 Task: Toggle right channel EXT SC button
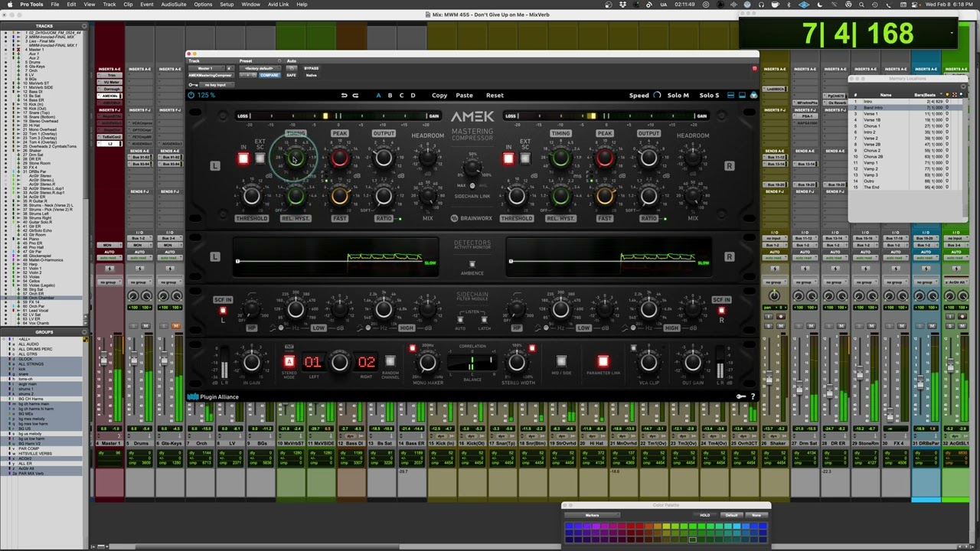(525, 158)
